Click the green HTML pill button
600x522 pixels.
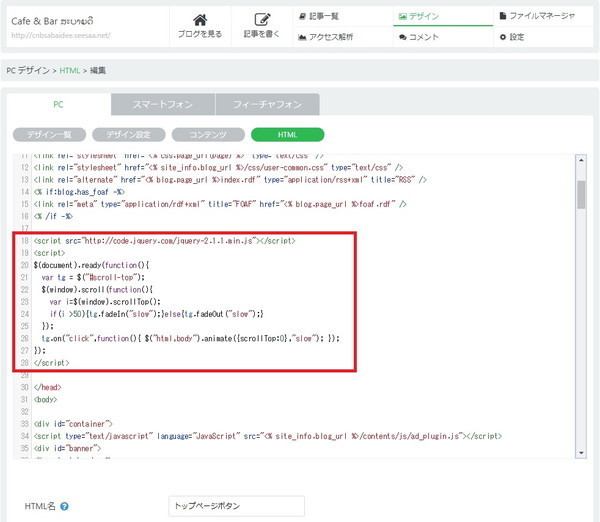coord(287,135)
